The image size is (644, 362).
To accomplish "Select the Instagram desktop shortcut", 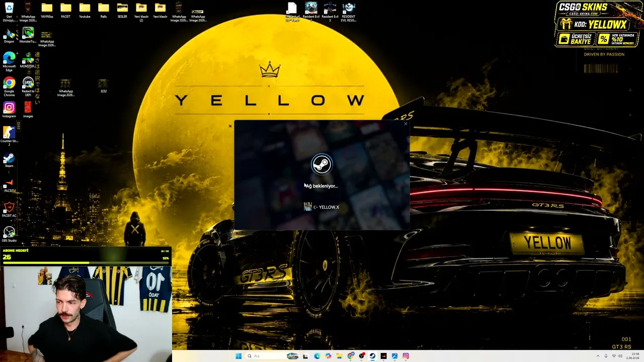I will coord(9,110).
